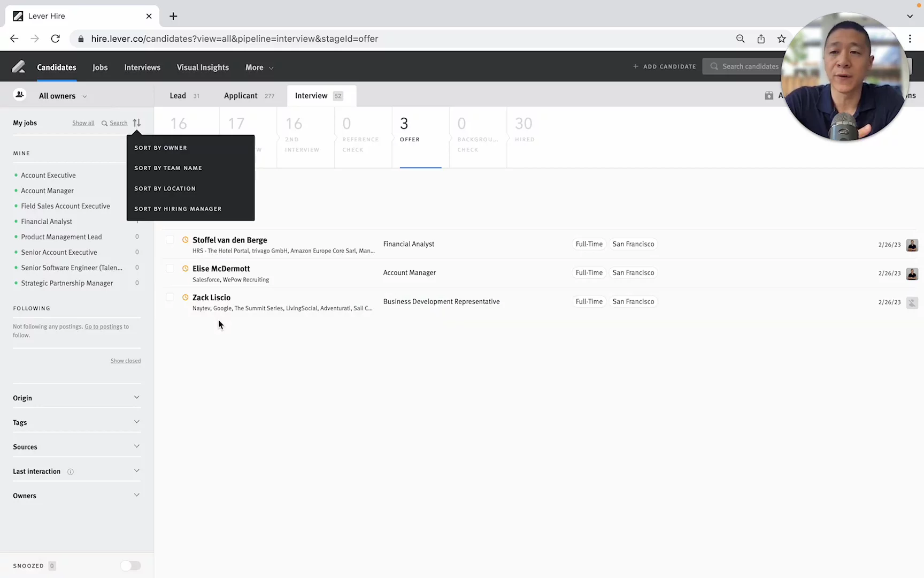Click the All owners people icon
This screenshot has width=924, height=578.
click(x=20, y=95)
